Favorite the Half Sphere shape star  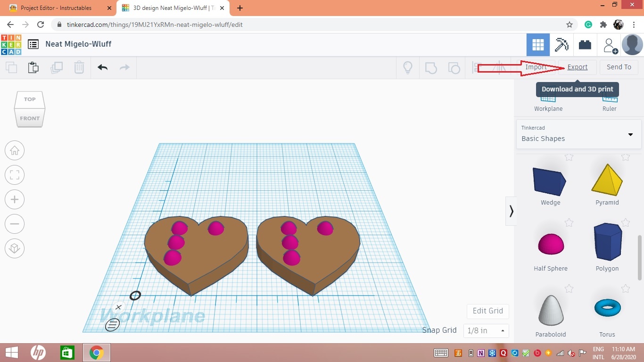click(x=569, y=222)
